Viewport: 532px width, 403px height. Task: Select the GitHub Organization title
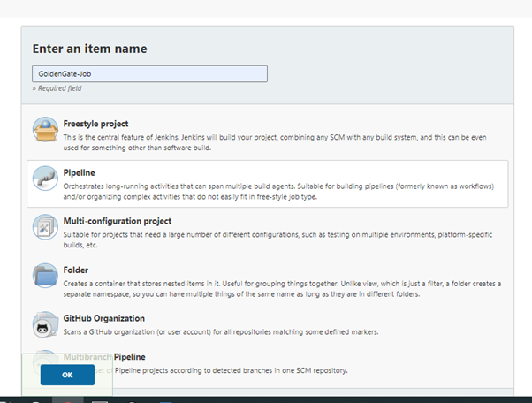(103, 318)
